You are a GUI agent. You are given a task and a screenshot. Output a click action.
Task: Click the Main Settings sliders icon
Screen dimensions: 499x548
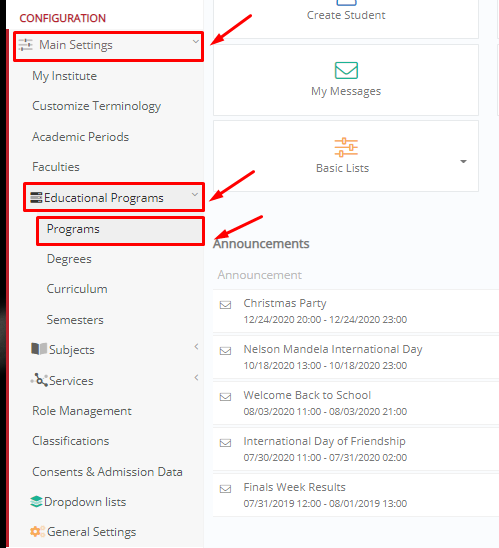click(x=26, y=45)
